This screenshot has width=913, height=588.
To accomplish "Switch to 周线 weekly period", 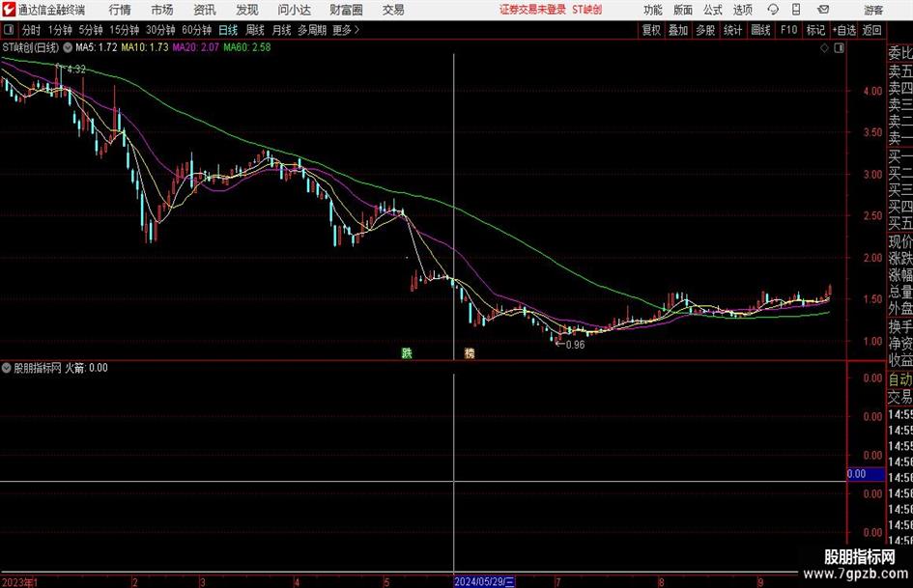I will 255,30.
